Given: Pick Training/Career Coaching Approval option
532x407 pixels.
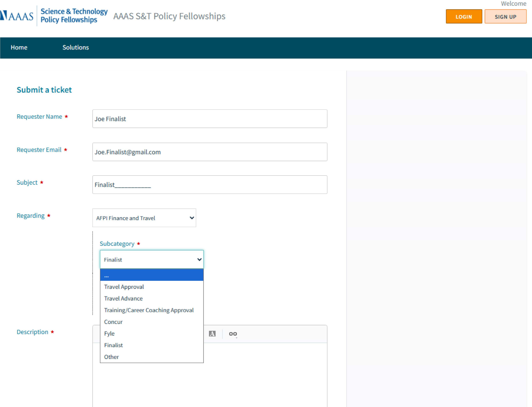Looking at the screenshot, I should [149, 310].
